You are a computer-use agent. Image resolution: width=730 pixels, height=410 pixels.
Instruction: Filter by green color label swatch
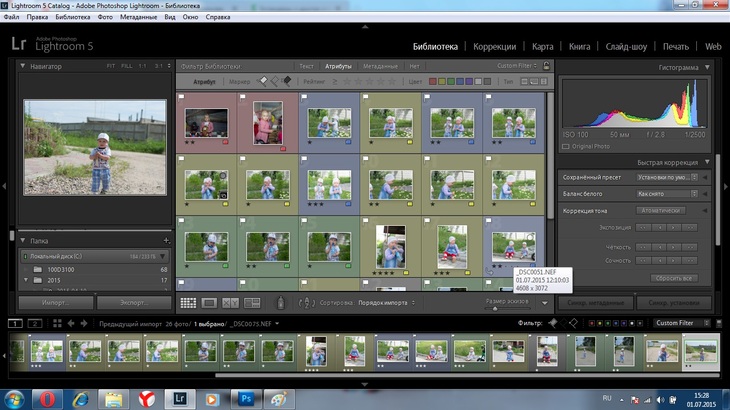[451, 81]
